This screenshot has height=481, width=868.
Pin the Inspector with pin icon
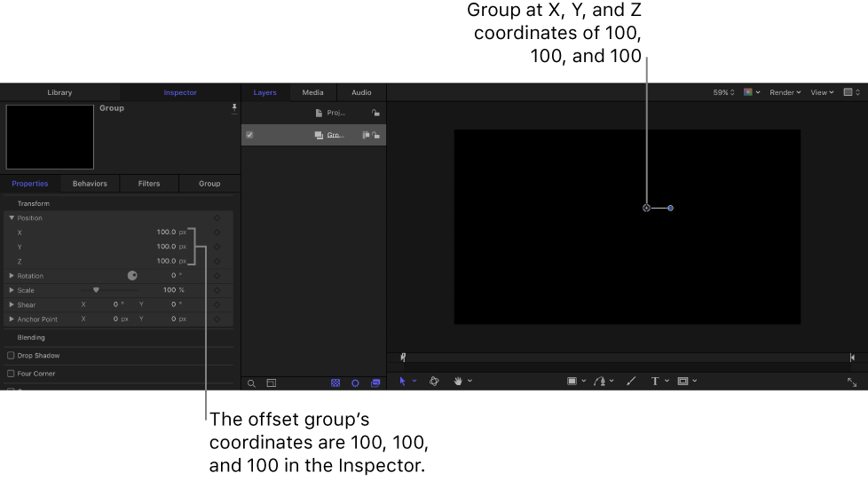click(x=234, y=108)
